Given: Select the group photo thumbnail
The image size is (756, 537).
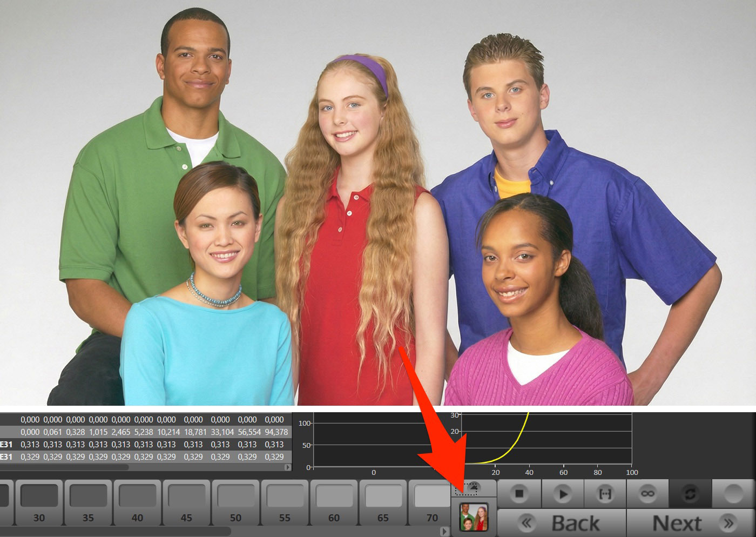Looking at the screenshot, I should point(474,516).
